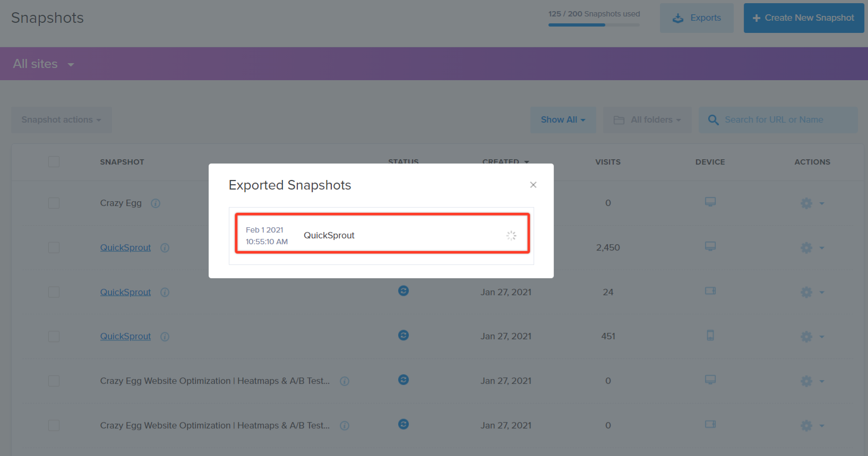Click the Search for URL or Name field
Screen dimensions: 868x456
778,120
